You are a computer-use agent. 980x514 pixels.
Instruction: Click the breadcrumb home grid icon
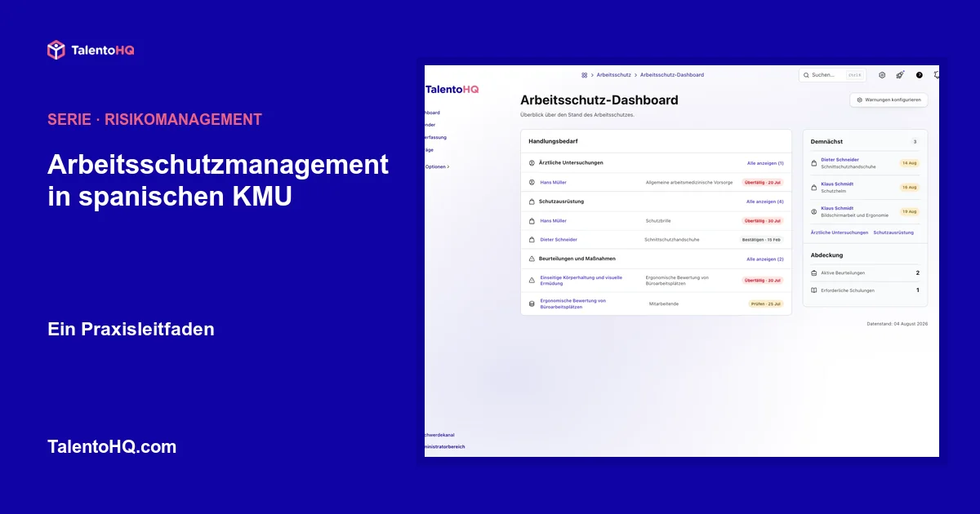click(585, 75)
